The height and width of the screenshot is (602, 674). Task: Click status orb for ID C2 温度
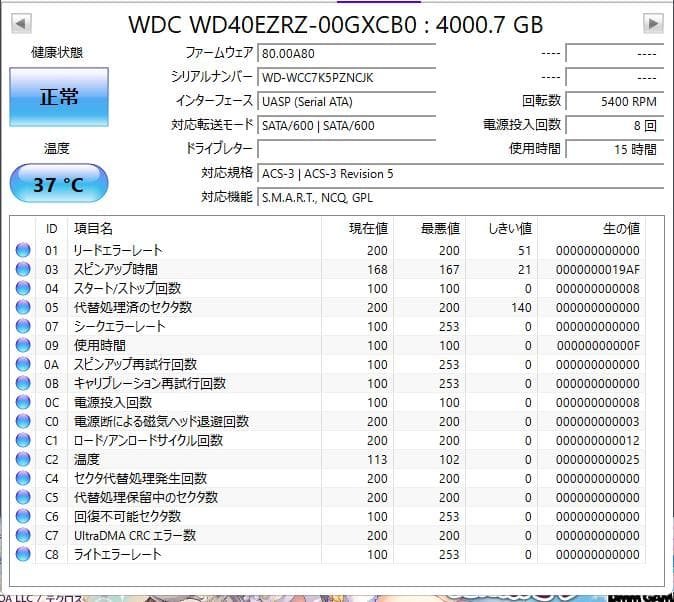(x=23, y=459)
